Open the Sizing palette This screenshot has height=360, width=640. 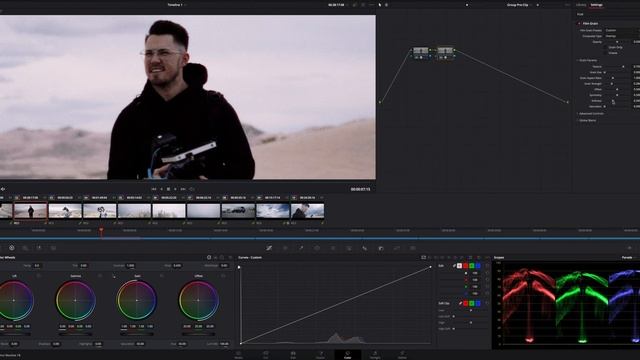(x=396, y=248)
